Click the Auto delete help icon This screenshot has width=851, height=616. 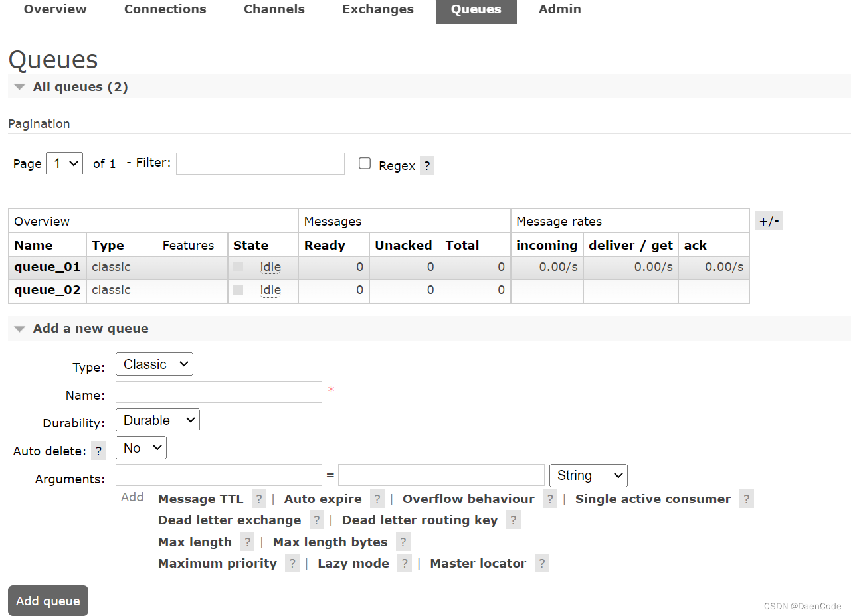click(98, 451)
